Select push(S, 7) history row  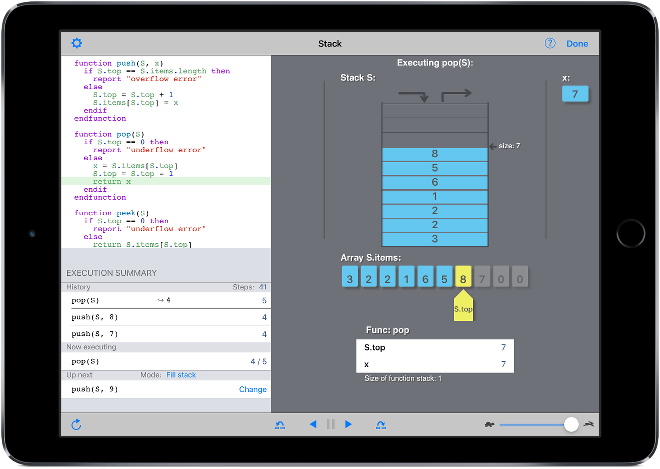tap(165, 333)
